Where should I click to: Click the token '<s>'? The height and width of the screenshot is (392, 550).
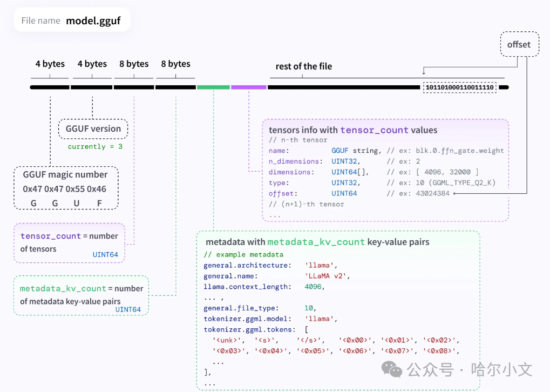tap(265, 340)
